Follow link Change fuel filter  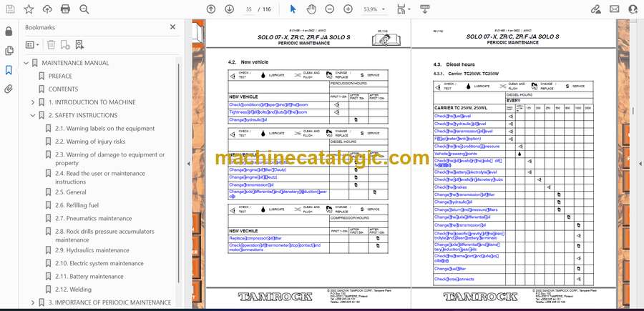pyautogui.click(x=450, y=269)
